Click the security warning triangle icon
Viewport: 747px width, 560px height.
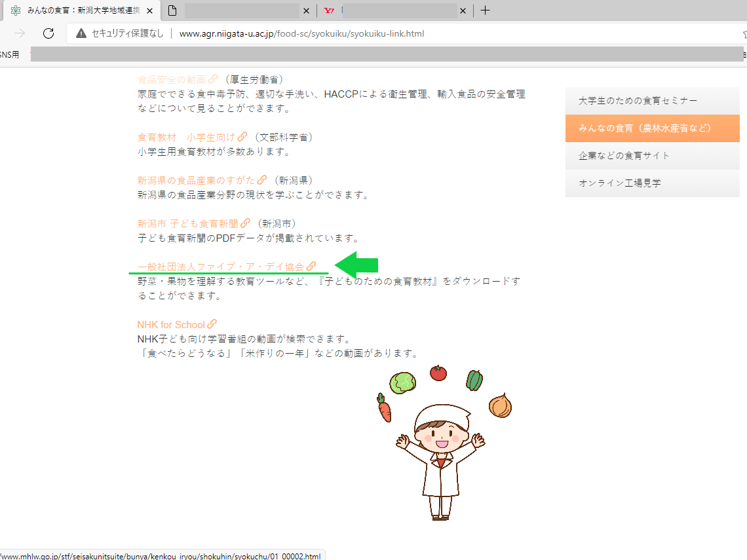[x=81, y=33]
